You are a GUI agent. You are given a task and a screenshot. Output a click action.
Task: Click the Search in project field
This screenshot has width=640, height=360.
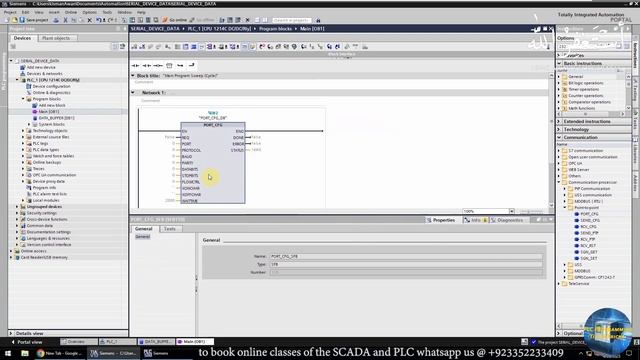click(x=291, y=20)
